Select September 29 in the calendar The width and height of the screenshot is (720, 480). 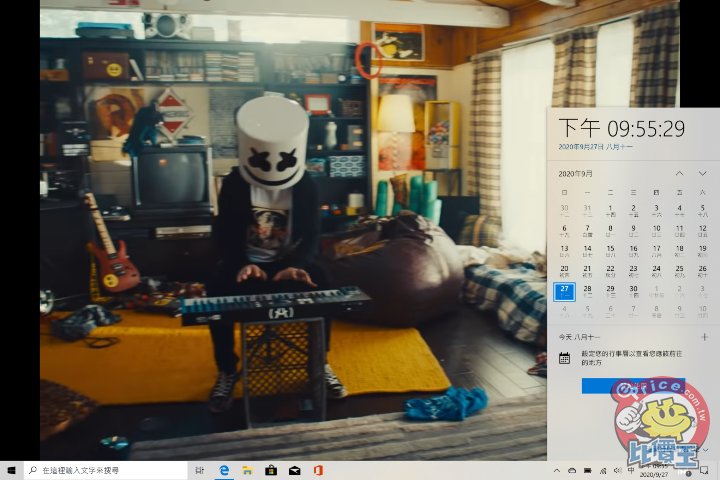coord(610,292)
